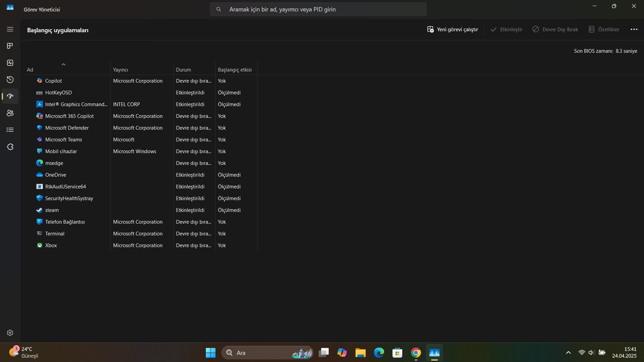Click the SecurityHealthSystray shield icon
Image resolution: width=644 pixels, height=362 pixels.
pyautogui.click(x=40, y=198)
